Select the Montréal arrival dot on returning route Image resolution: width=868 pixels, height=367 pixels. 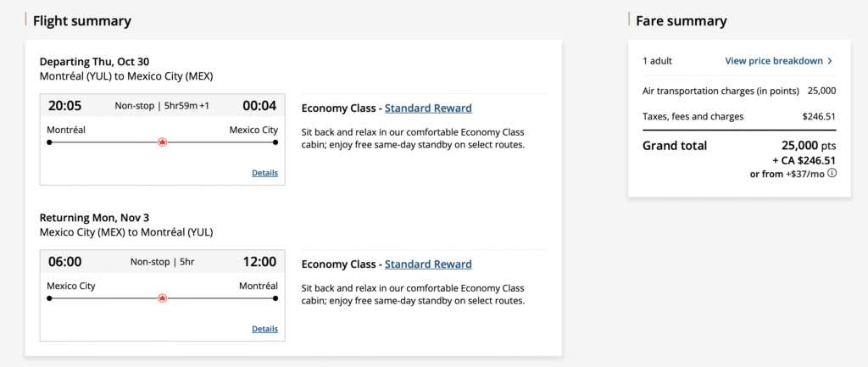tap(276, 298)
